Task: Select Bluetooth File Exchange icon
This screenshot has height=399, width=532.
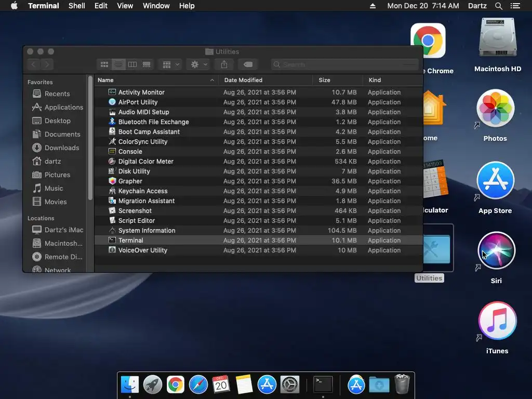Action: click(x=112, y=122)
